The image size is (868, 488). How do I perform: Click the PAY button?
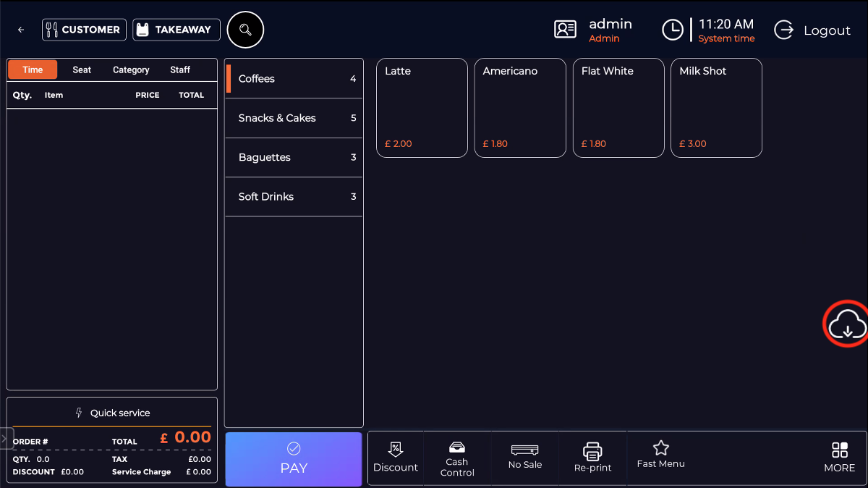click(x=294, y=459)
